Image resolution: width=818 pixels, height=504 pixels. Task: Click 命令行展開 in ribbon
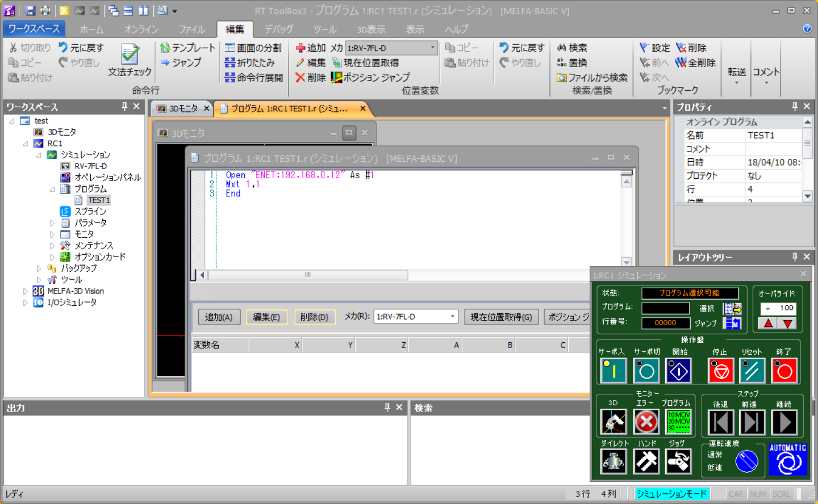pyautogui.click(x=253, y=77)
